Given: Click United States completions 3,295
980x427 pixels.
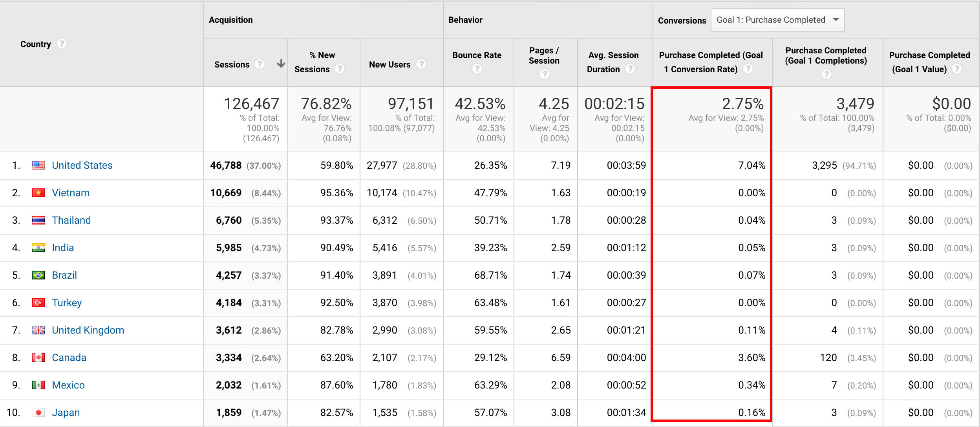Looking at the screenshot, I should [825, 165].
